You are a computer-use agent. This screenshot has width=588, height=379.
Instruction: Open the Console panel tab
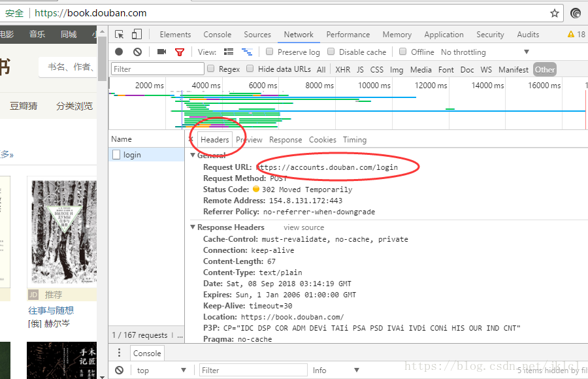click(217, 35)
